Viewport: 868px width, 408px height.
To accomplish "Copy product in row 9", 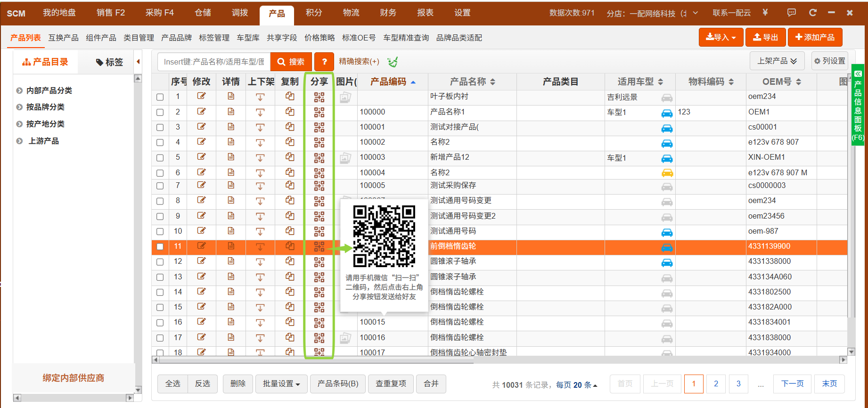I will click(290, 216).
